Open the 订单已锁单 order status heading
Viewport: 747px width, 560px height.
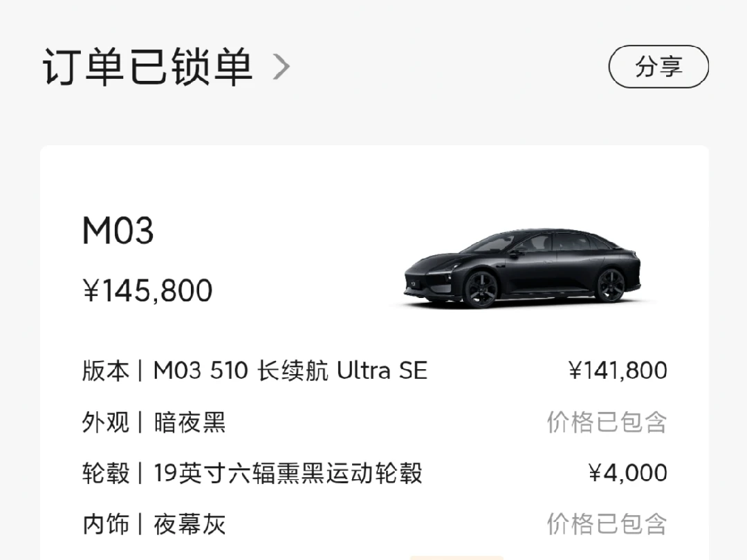click(x=147, y=67)
